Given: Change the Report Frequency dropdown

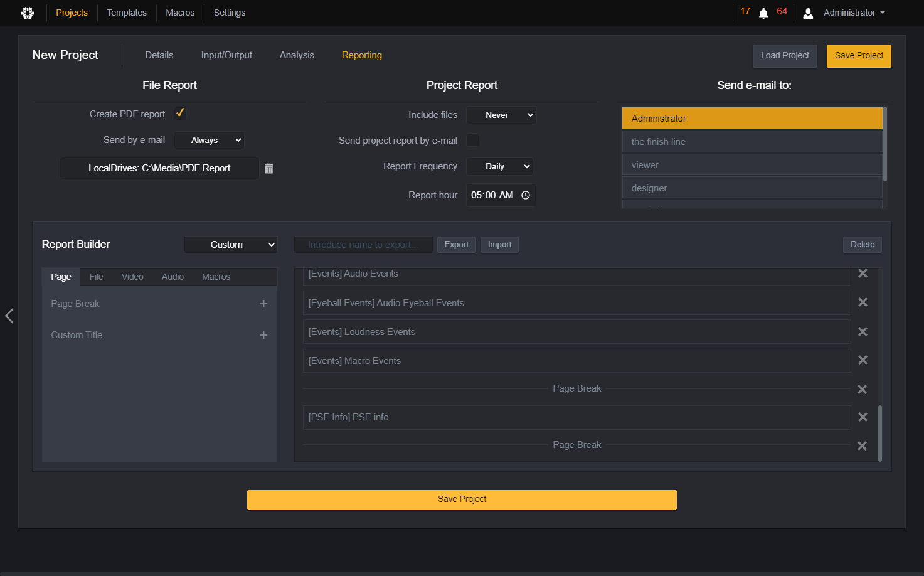Looking at the screenshot, I should click(499, 166).
